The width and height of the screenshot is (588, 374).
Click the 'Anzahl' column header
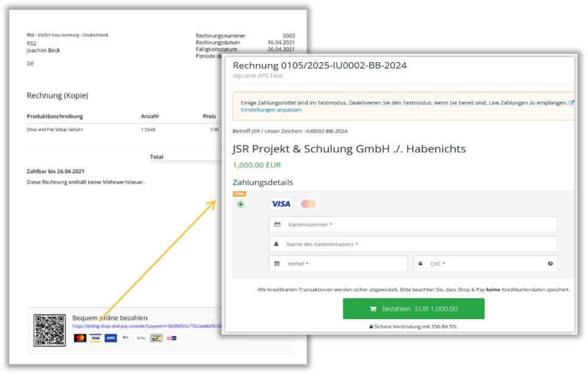pyautogui.click(x=150, y=116)
